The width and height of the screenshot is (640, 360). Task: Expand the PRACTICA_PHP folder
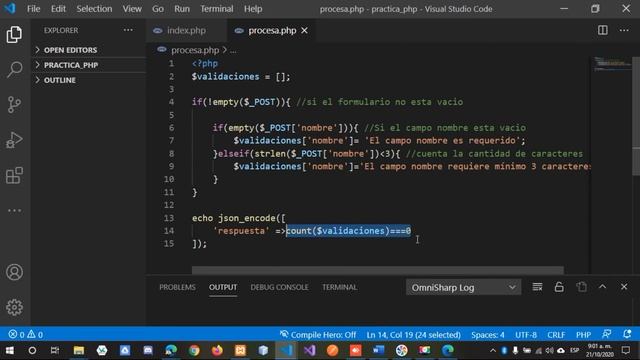click(x=89, y=65)
